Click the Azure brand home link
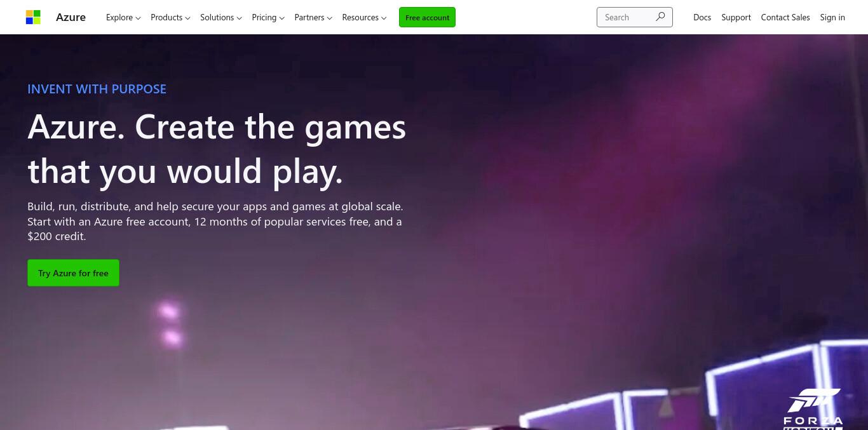 [71, 17]
